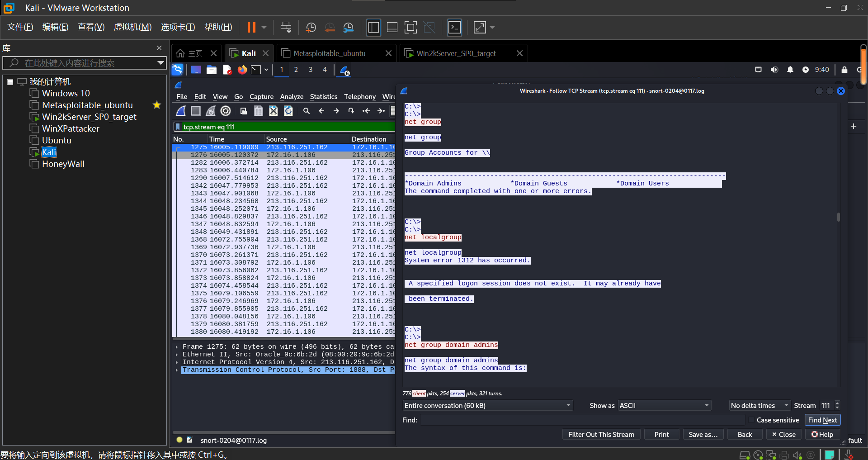This screenshot has width=868, height=460.
Task: Click the reload capture file icon
Action: tap(288, 111)
